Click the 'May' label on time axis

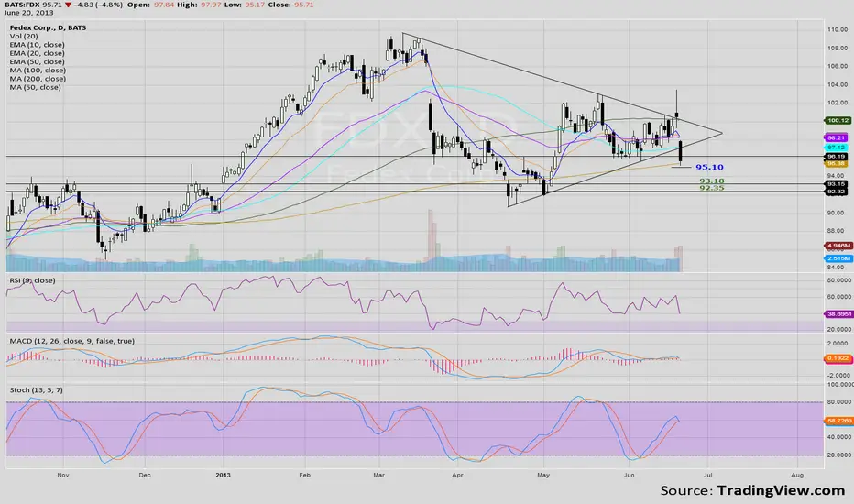click(x=543, y=475)
